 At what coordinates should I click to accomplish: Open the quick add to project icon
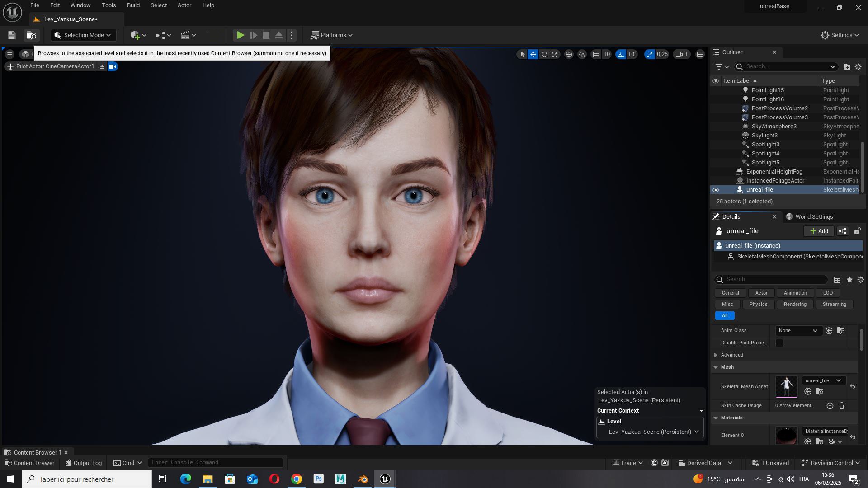(x=138, y=35)
